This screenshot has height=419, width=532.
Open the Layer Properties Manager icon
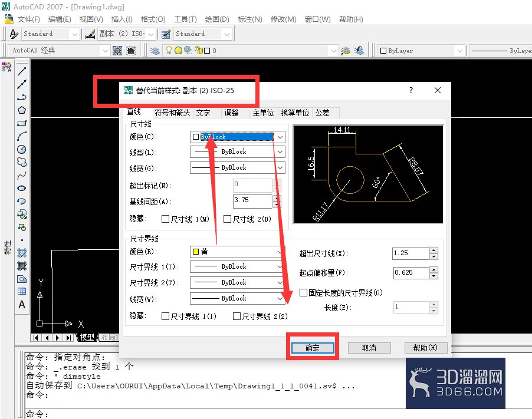(x=155, y=51)
